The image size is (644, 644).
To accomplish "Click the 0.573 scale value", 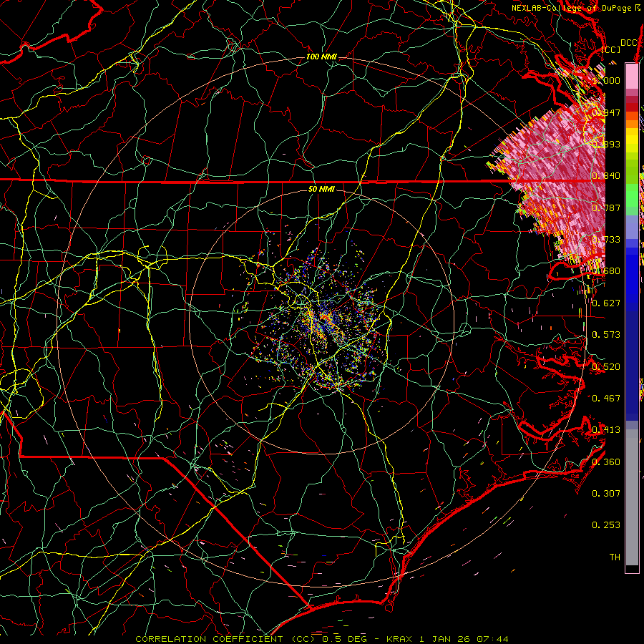I will coord(606,335).
